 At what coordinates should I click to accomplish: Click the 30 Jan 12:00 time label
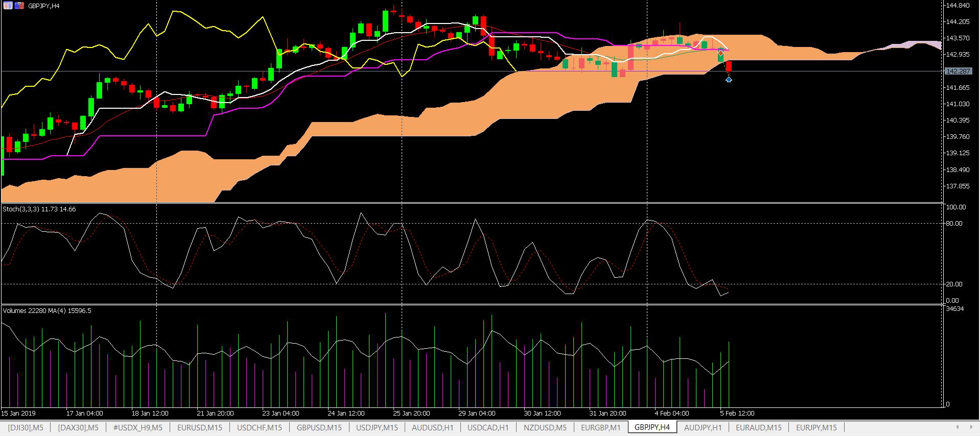pyautogui.click(x=543, y=414)
